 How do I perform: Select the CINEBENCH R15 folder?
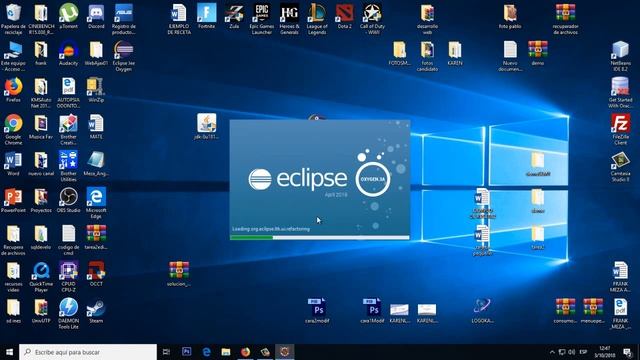(x=41, y=19)
